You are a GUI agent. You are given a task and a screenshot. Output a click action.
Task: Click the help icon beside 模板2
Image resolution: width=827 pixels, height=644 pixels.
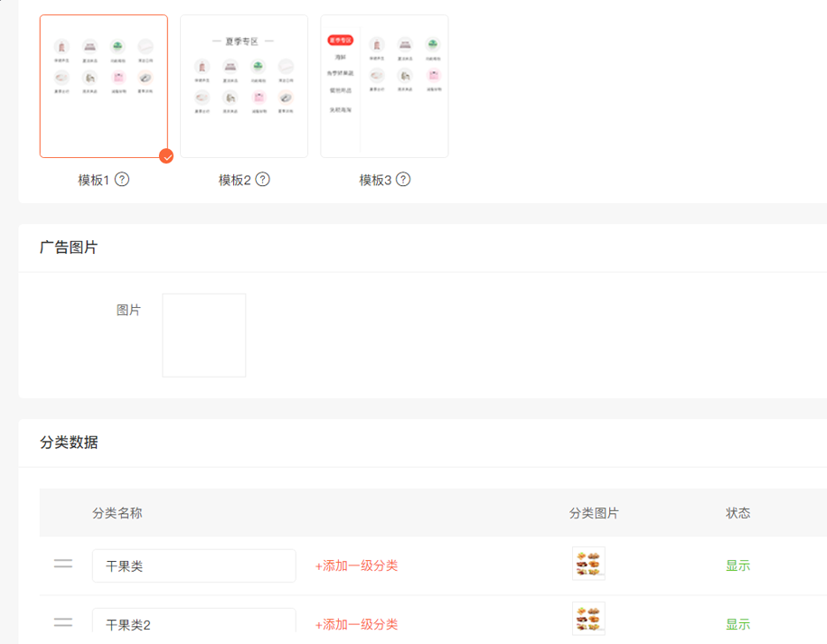(x=263, y=179)
